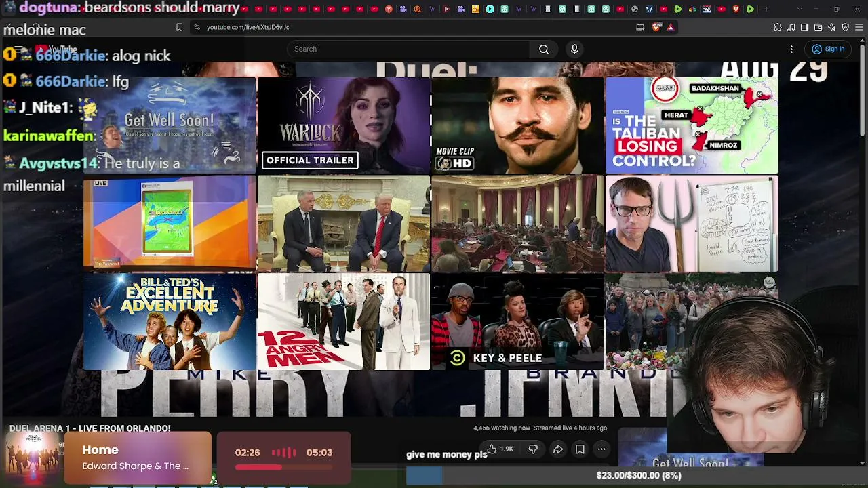
Task: Open the Is The Taliban Losing Control thumbnail
Action: [x=692, y=125]
